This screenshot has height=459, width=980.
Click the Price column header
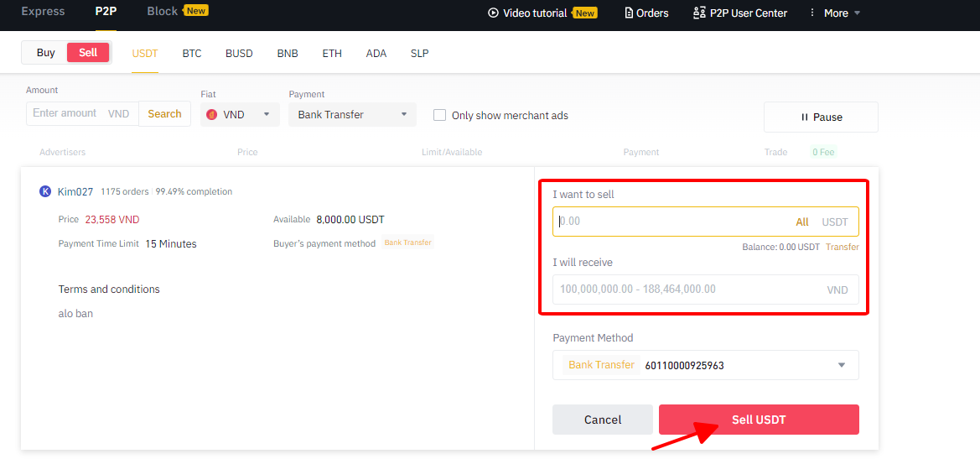tap(247, 152)
